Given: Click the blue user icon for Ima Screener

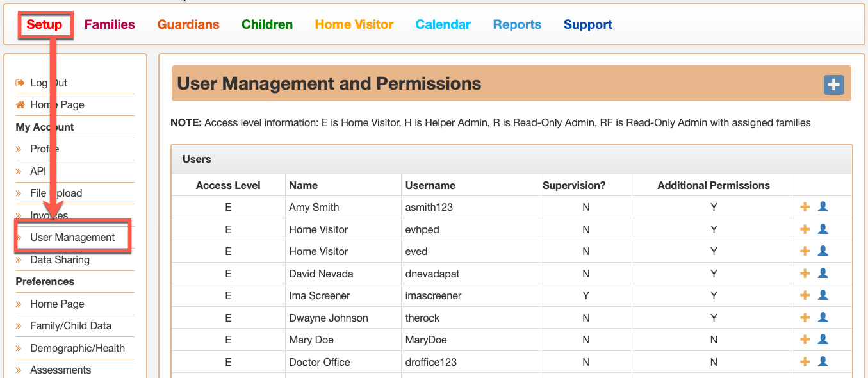Looking at the screenshot, I should [823, 295].
